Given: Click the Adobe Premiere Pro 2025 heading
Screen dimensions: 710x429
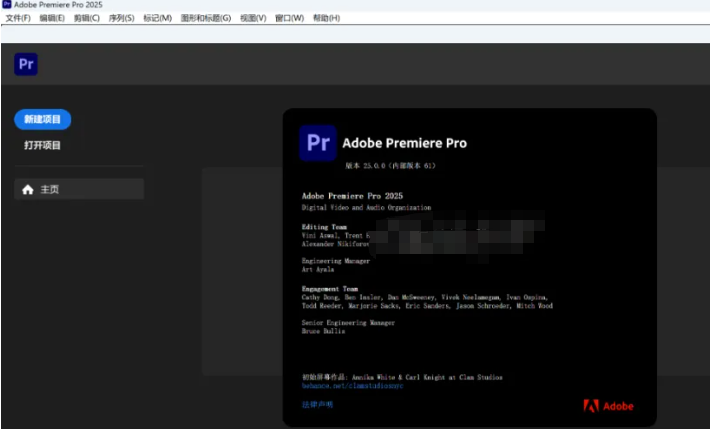Looking at the screenshot, I should pyautogui.click(x=352, y=196).
